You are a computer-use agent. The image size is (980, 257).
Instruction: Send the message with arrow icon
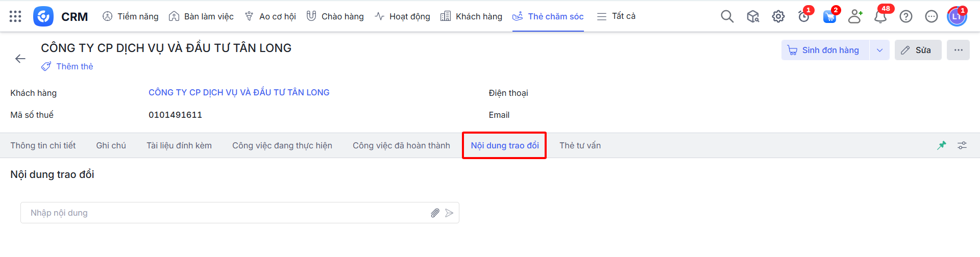point(449,213)
